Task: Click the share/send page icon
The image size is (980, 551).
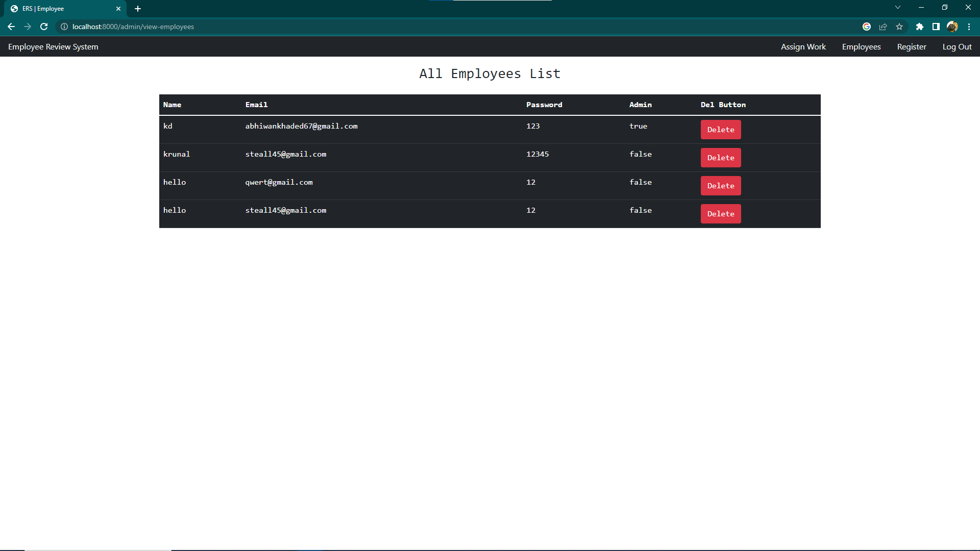Action: pos(883,27)
